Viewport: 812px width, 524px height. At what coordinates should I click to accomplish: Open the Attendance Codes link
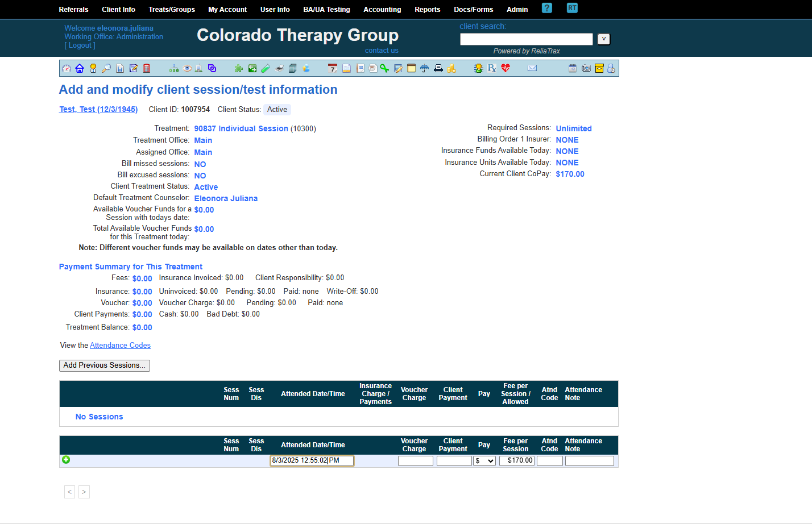pyautogui.click(x=120, y=346)
